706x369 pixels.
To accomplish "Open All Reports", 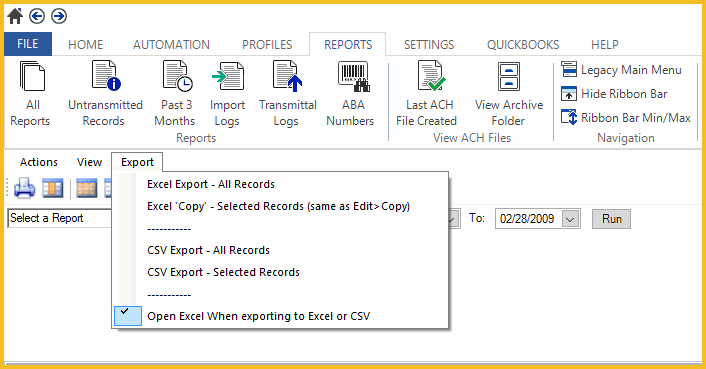I will 31,94.
